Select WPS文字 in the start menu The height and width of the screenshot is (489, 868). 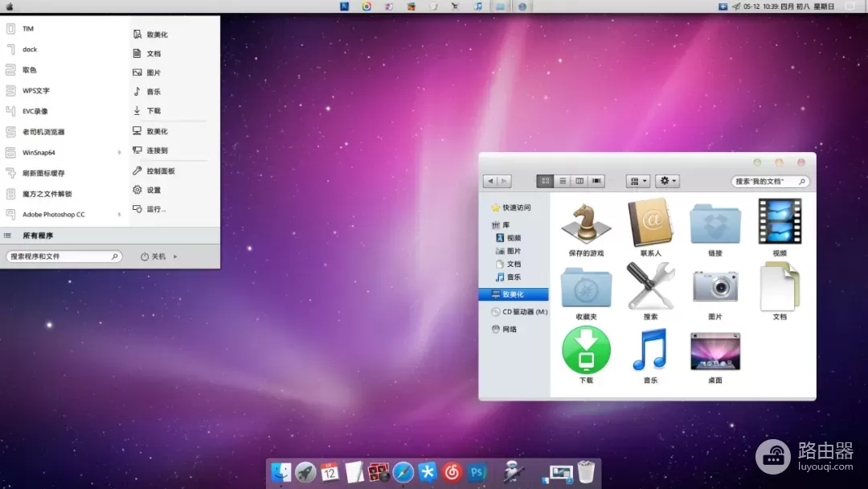pyautogui.click(x=36, y=91)
